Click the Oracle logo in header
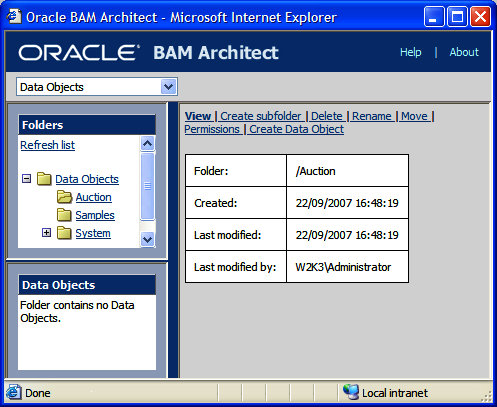The image size is (497, 407). [79, 53]
